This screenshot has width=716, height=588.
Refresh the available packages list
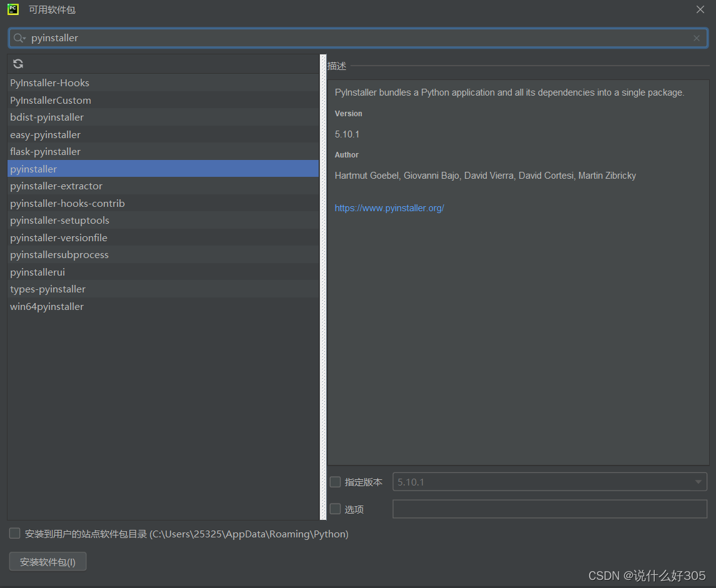[x=17, y=63]
